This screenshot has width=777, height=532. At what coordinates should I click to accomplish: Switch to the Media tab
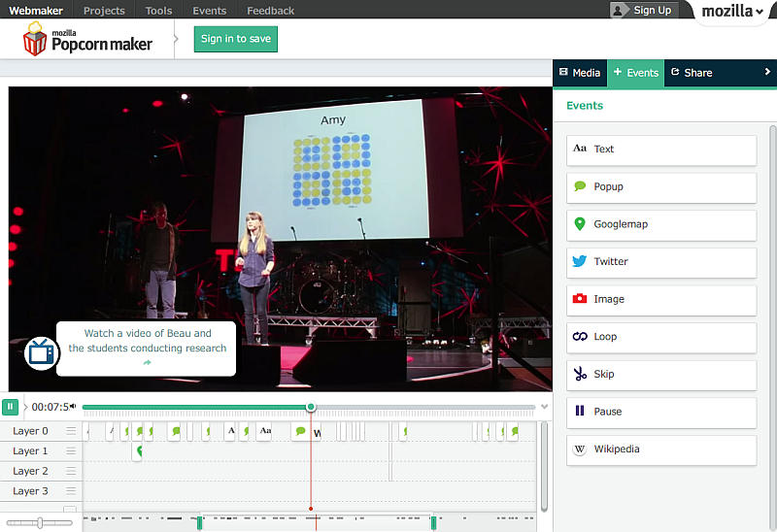pyautogui.click(x=580, y=73)
